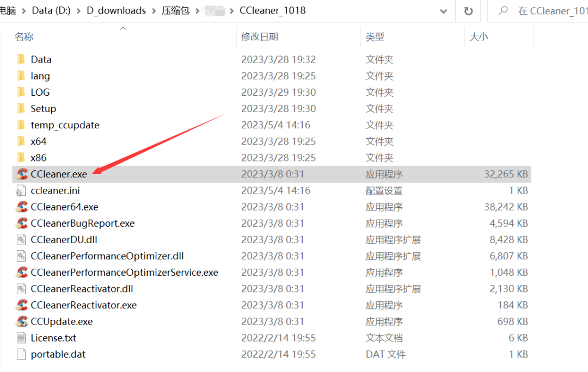Click the x86 folder icon

21,158
